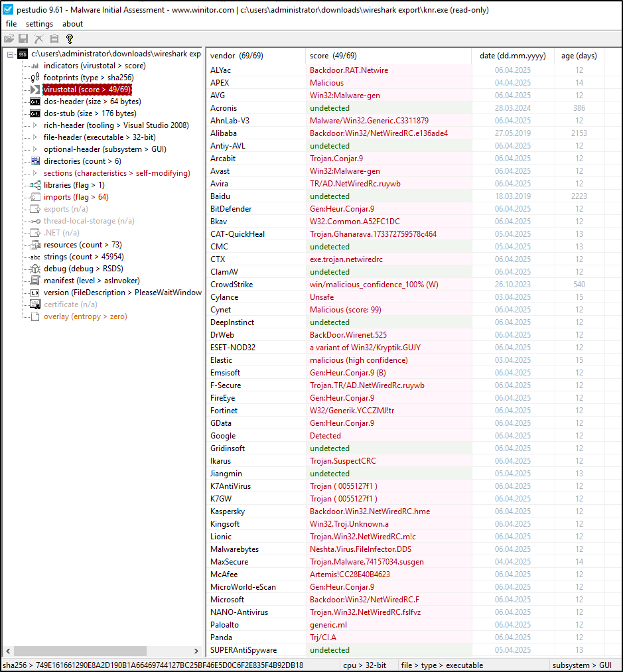Expand the file-header tree node

[35, 137]
